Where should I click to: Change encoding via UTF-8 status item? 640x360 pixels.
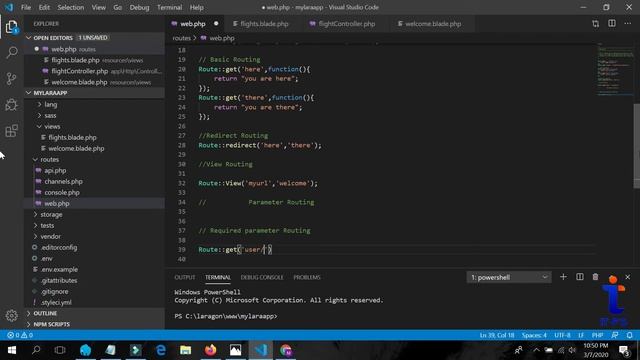[x=562, y=335]
